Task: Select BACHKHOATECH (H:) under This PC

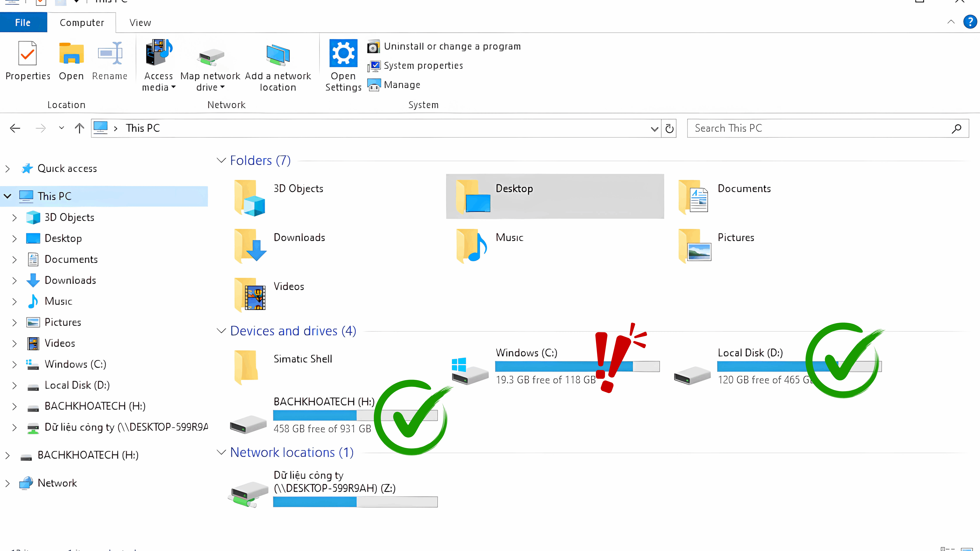Action: click(x=95, y=406)
